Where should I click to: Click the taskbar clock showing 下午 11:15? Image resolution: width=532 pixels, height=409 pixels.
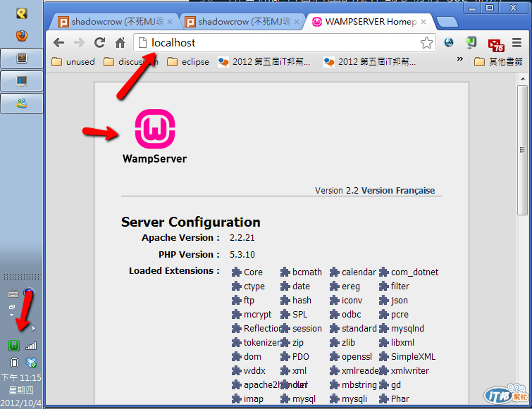[x=21, y=377]
